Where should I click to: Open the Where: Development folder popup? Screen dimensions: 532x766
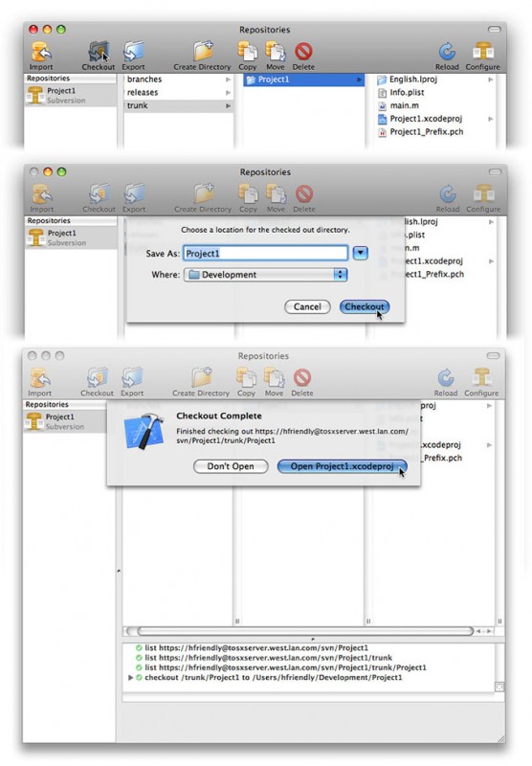tap(265, 275)
